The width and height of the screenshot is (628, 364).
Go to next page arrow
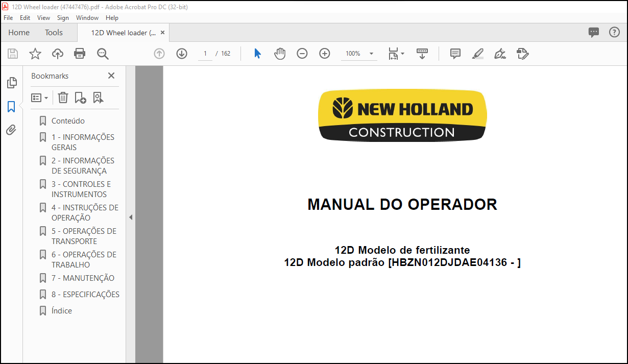pyautogui.click(x=182, y=54)
